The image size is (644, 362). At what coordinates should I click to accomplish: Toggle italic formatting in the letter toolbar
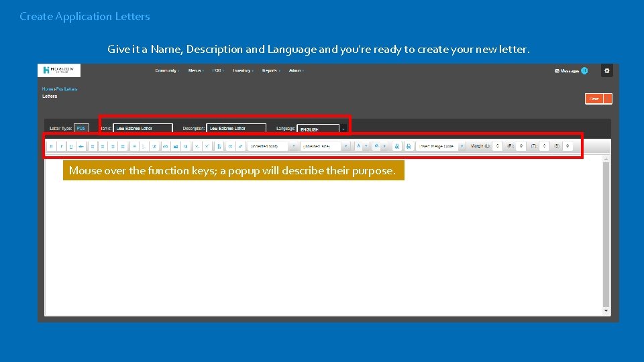[x=61, y=146]
